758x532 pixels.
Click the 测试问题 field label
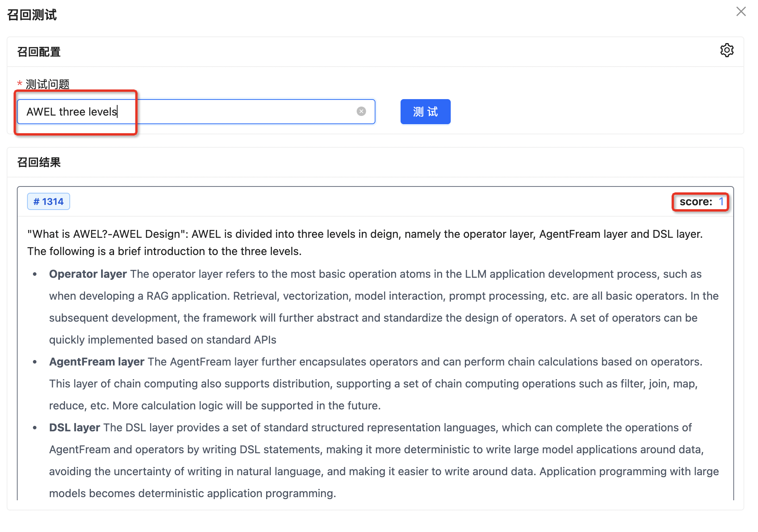coord(47,84)
